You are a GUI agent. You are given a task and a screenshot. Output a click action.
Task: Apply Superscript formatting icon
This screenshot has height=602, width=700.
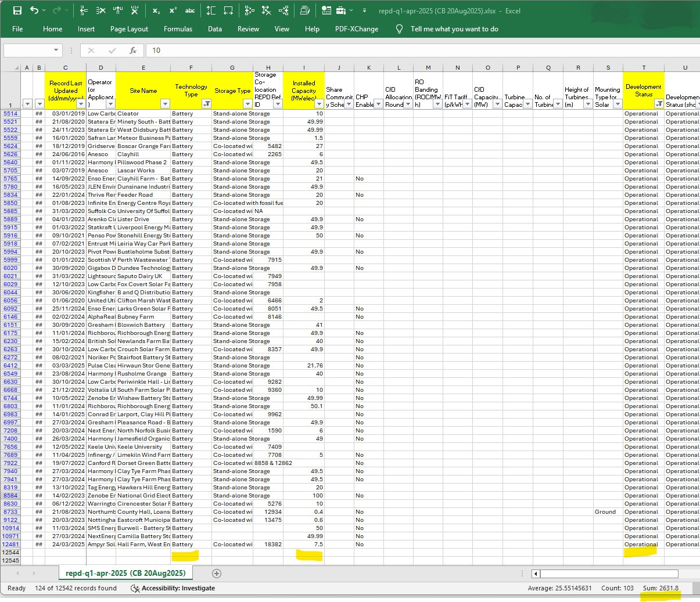(173, 10)
